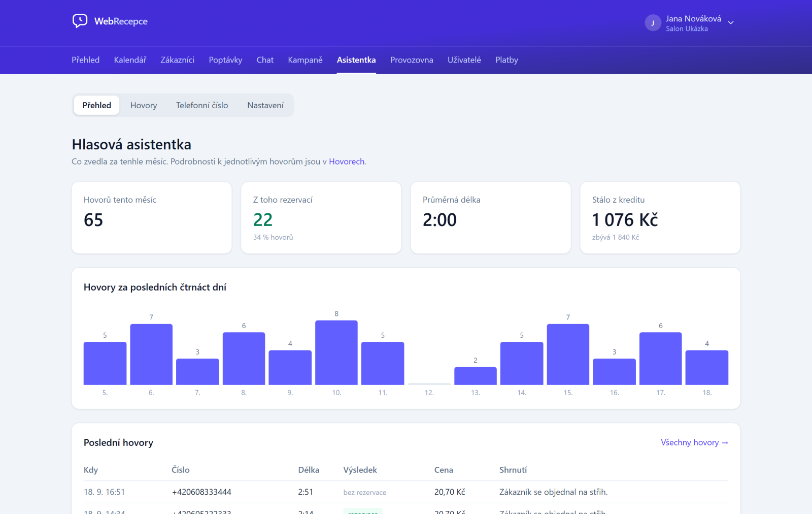Click the WebRecepce chat bubble logo icon

click(x=80, y=21)
